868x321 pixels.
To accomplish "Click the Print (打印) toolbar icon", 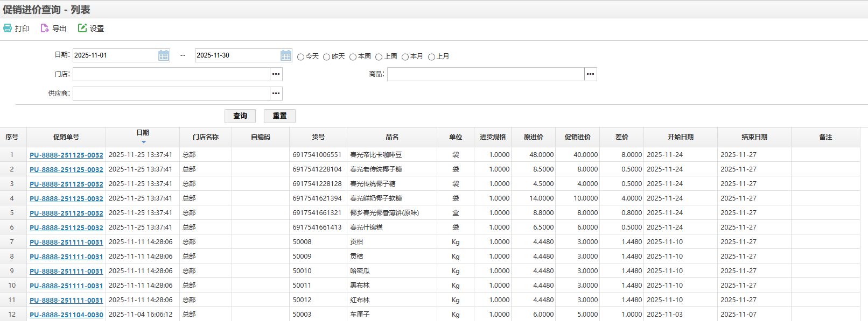I will click(x=8, y=28).
